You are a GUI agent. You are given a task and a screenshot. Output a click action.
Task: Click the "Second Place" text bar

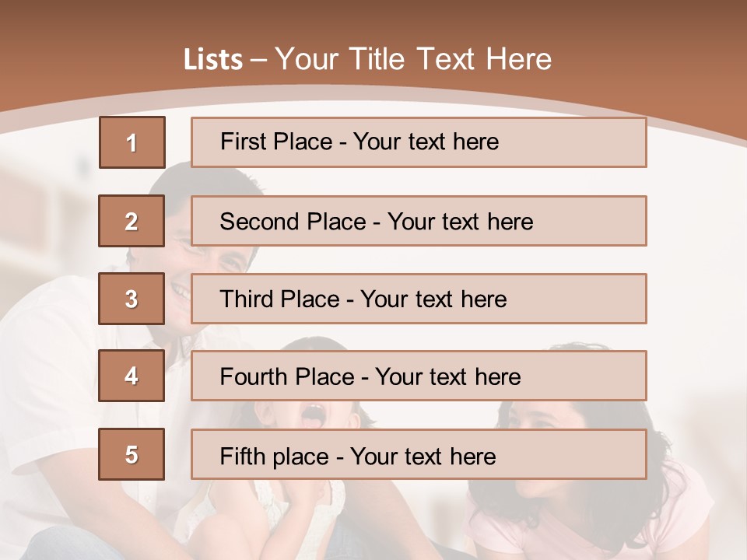tap(419, 221)
